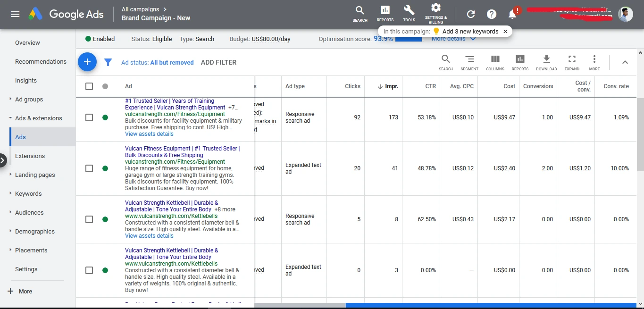The image size is (644, 309).
Task: Open Settings & Billing gear
Action: [x=436, y=13]
